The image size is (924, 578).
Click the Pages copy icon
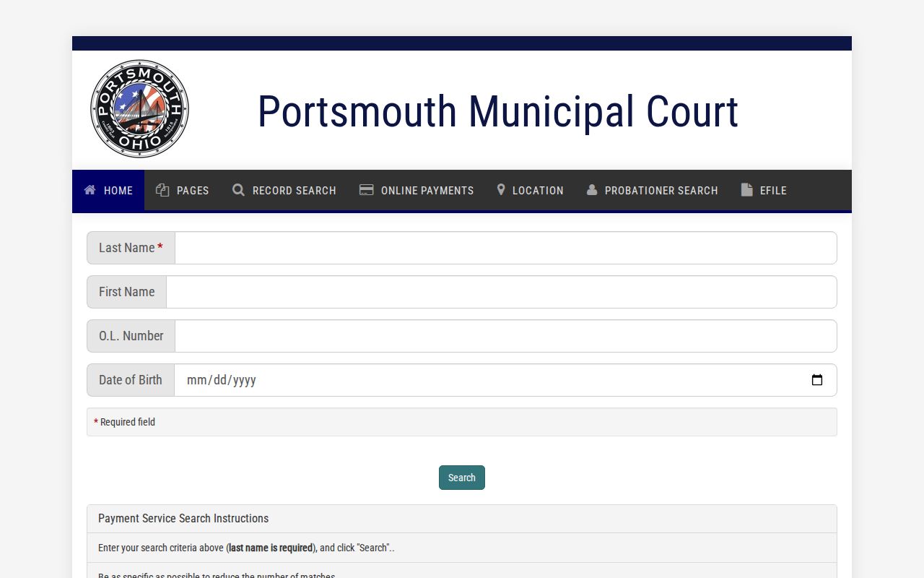(x=162, y=190)
